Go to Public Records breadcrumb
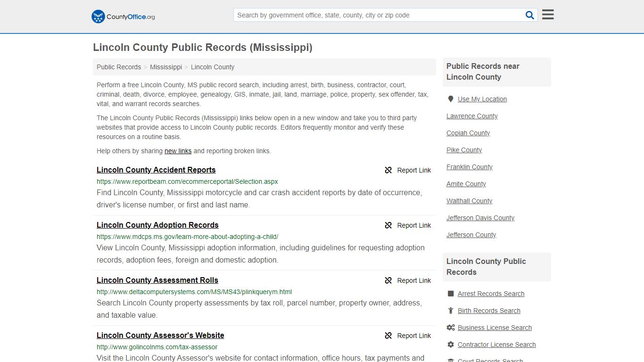Viewport: 644px width, 362px height. point(119,67)
